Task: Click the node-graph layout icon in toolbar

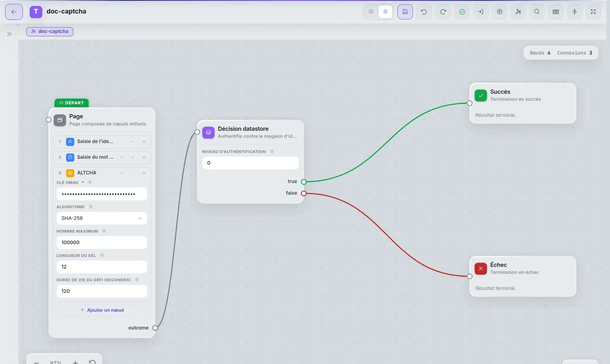Action: (x=518, y=12)
